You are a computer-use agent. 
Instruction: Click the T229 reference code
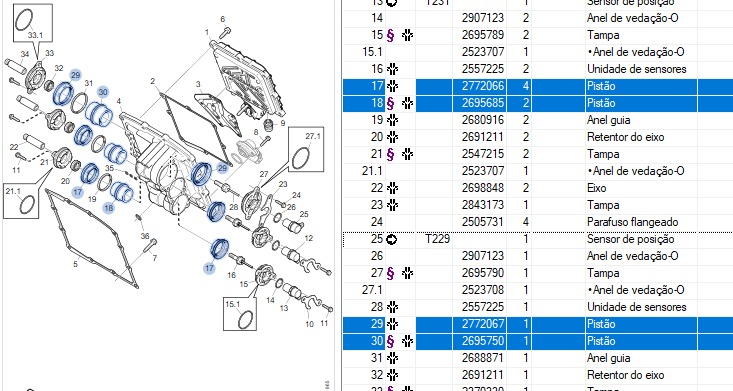click(438, 239)
